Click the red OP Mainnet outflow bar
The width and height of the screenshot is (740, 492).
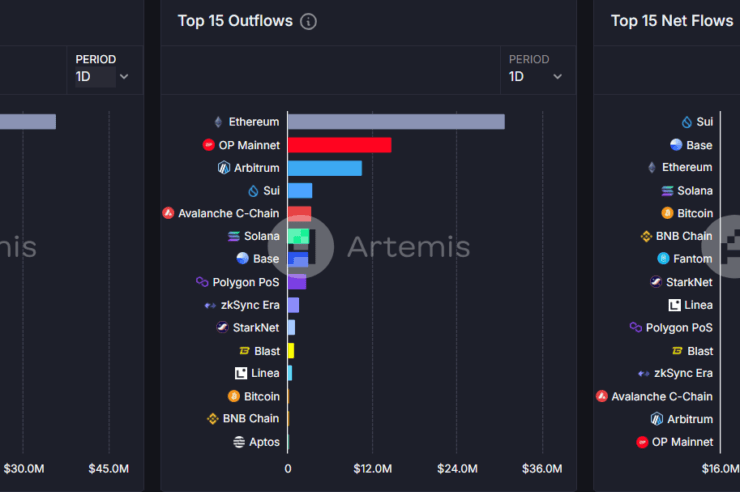pyautogui.click(x=340, y=145)
